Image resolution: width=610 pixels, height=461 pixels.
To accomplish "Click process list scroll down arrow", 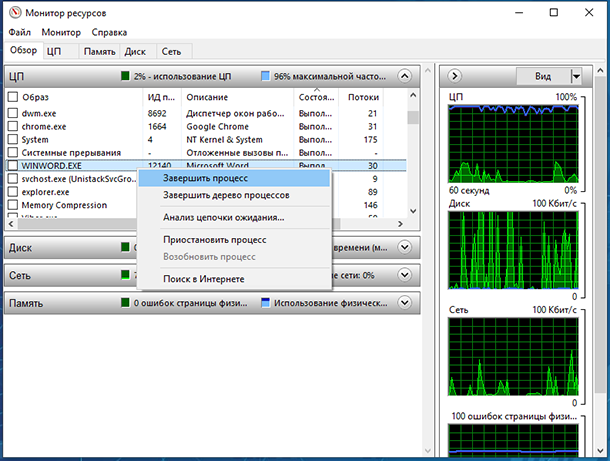I will pos(413,211).
